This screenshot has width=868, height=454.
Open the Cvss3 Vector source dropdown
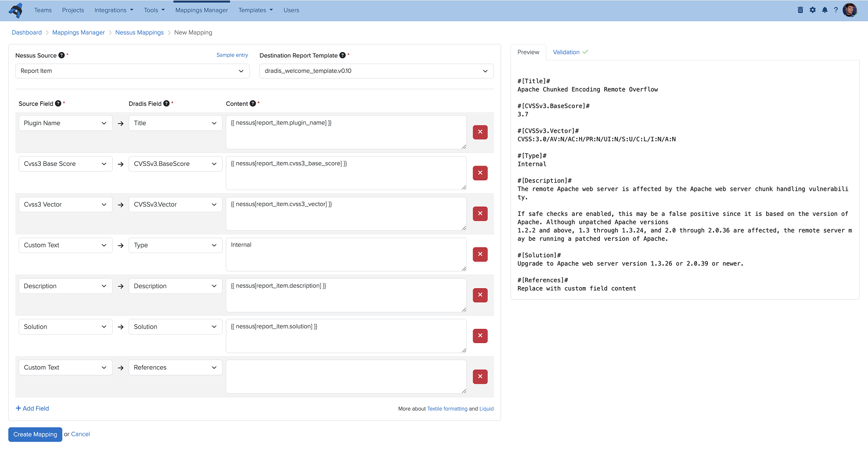click(x=65, y=205)
